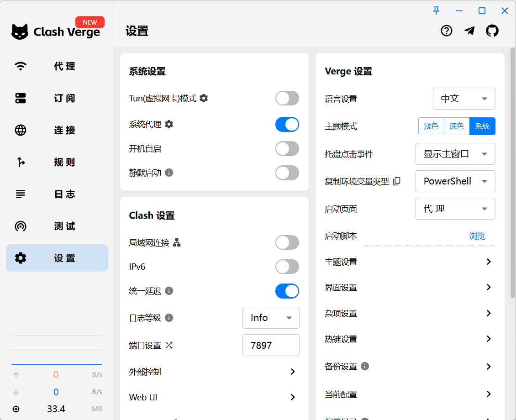Click the memory usage chip icon
The image size is (516, 420).
pyautogui.click(x=16, y=409)
